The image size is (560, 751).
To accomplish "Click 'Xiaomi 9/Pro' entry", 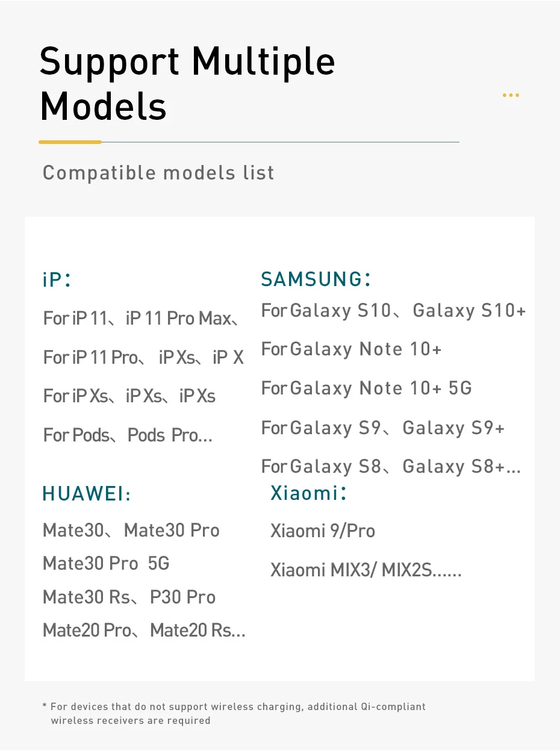I will [x=323, y=531].
